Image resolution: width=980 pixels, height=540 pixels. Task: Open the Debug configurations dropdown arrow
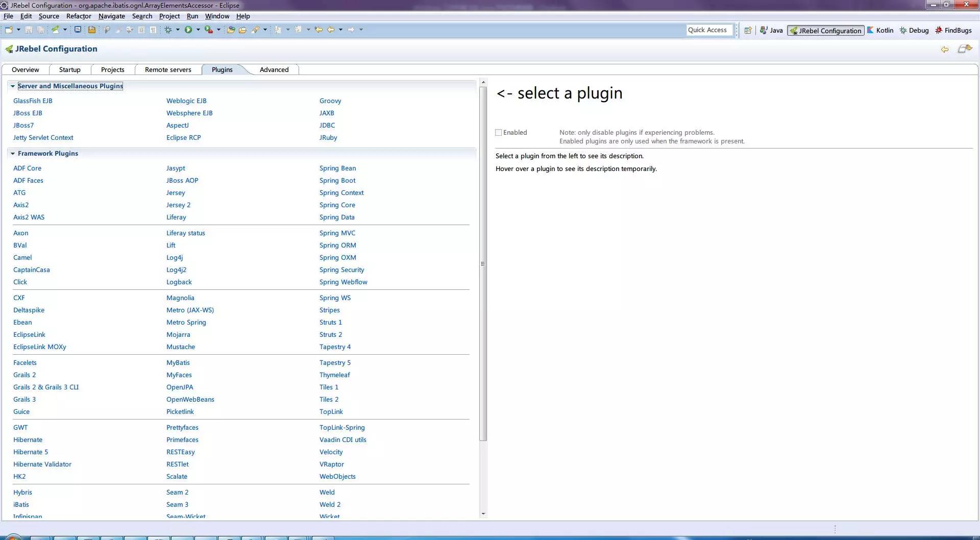[178, 30]
